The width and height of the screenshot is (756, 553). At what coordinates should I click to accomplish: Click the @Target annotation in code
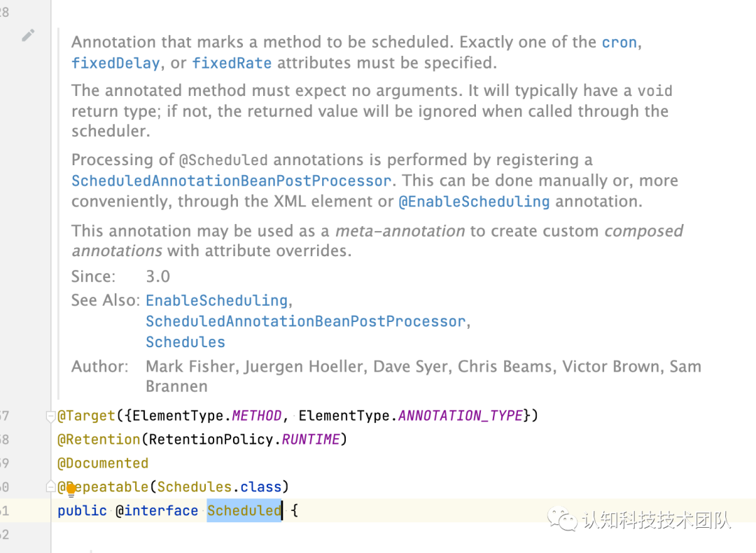click(86, 416)
